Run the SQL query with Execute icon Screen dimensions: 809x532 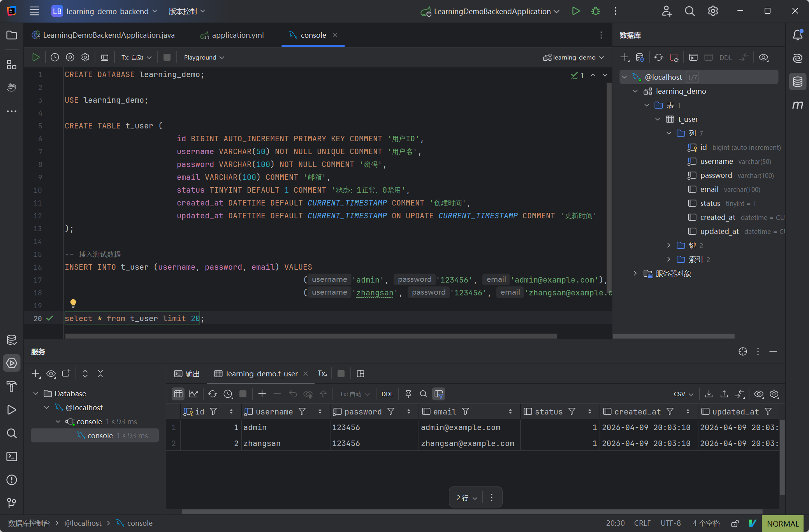tap(36, 57)
